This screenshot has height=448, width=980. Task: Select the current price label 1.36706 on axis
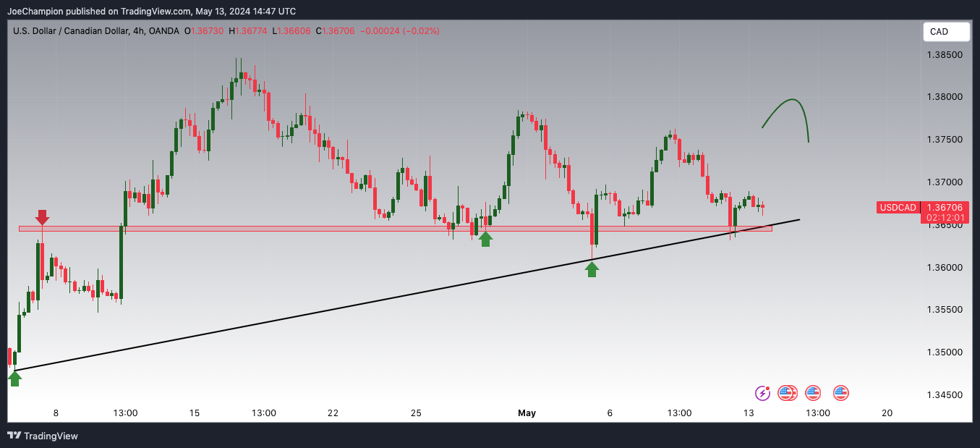[x=945, y=207]
